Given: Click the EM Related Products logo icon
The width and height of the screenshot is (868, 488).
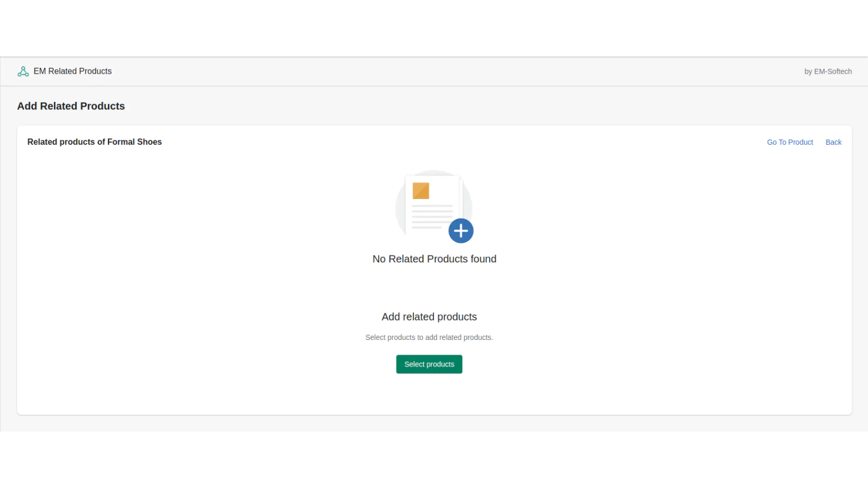Looking at the screenshot, I should tap(23, 72).
